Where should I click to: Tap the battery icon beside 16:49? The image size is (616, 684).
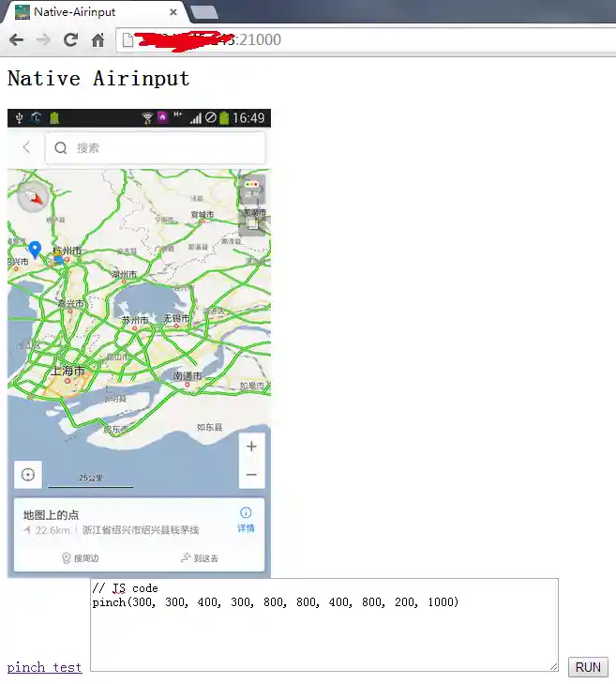tap(224, 118)
